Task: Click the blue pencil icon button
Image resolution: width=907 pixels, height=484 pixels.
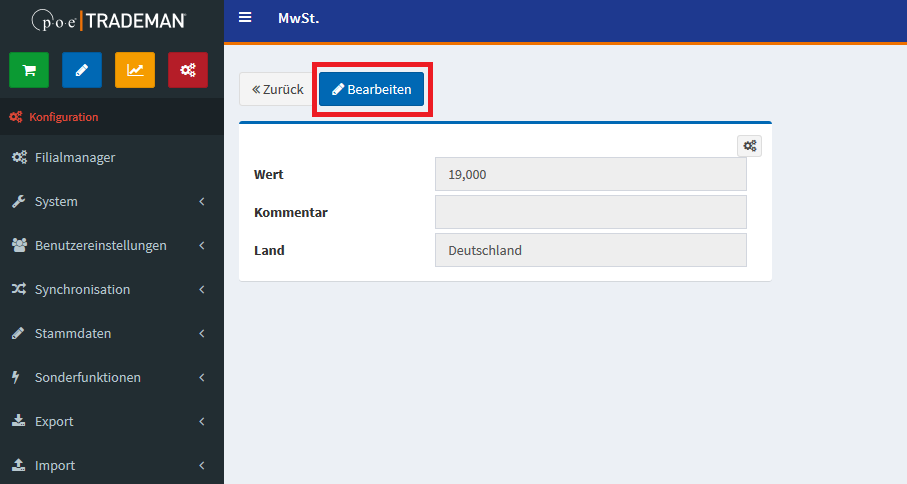Action: pyautogui.click(x=82, y=70)
